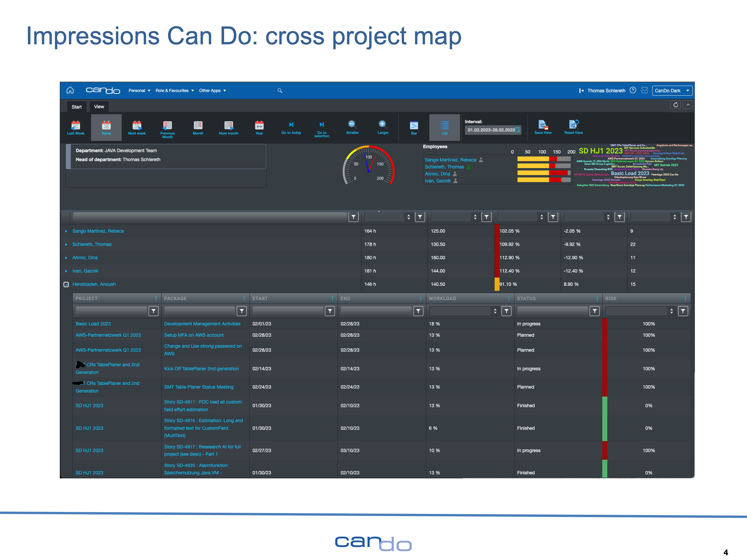Screen dimensions: 747x560
Task: Select the Week view icon
Action: click(107, 125)
